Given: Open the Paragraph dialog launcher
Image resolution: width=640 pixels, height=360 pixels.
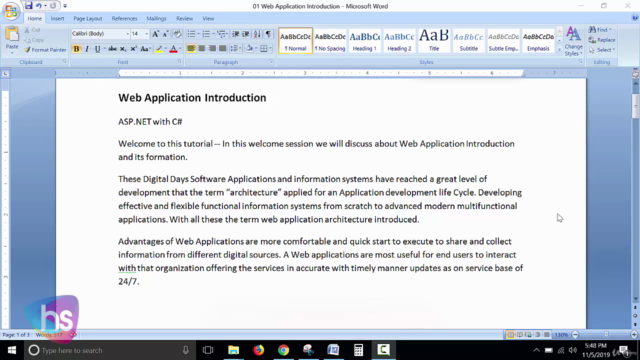Looking at the screenshot, I should 271,62.
